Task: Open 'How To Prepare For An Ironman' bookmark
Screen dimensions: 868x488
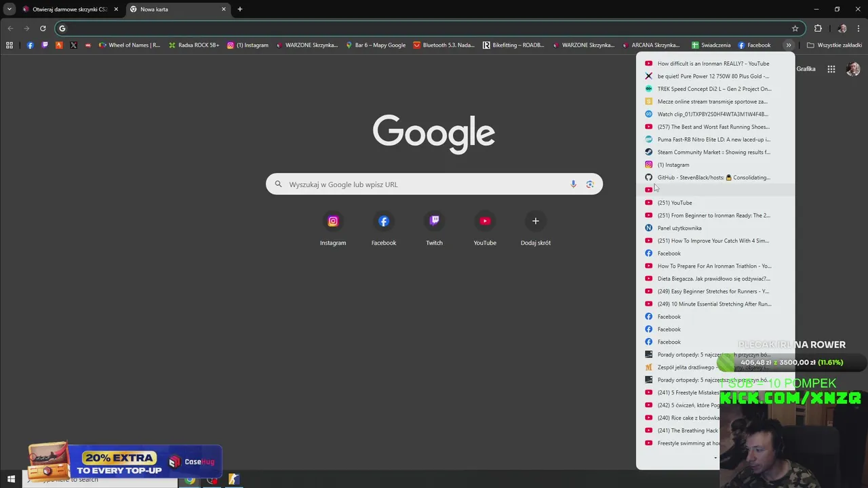Action: 715,266
